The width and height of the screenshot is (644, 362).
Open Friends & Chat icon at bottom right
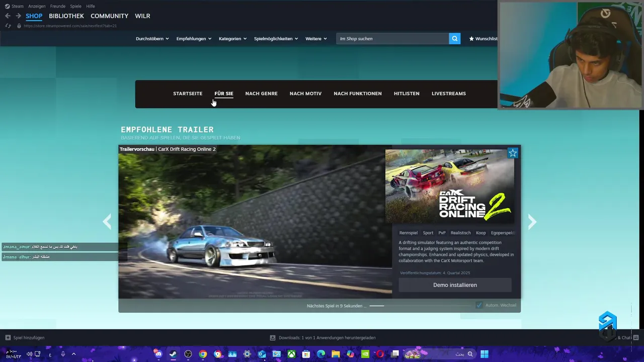point(636,338)
